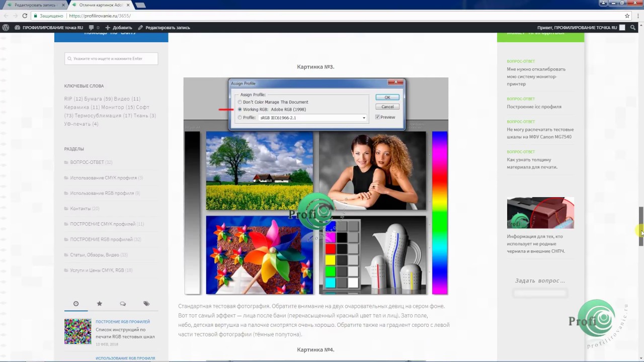Click Редактировать запись in admin bar
The image size is (644, 362).
tap(164, 28)
